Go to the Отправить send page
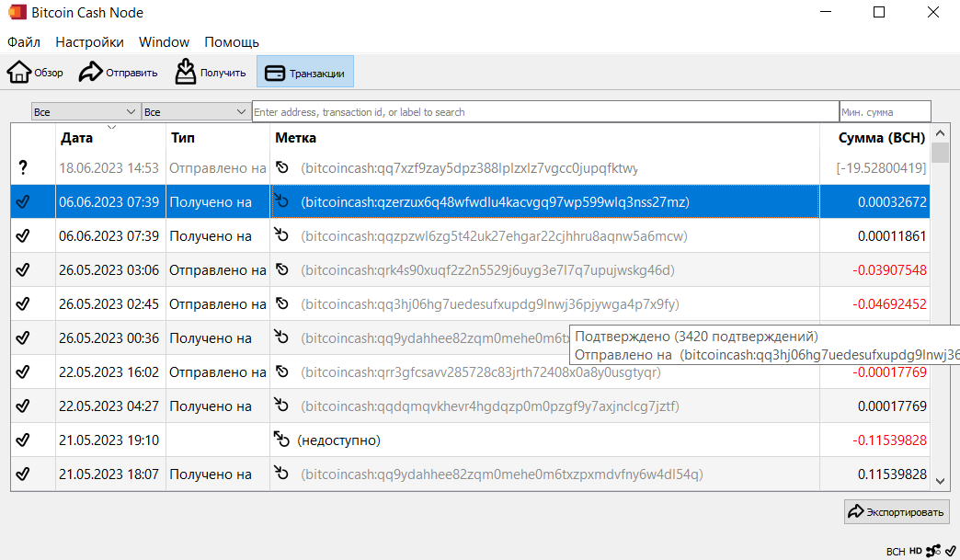 point(119,73)
